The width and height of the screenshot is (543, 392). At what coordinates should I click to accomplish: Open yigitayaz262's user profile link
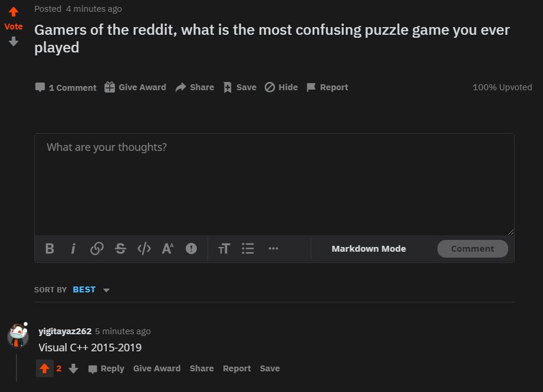point(65,331)
